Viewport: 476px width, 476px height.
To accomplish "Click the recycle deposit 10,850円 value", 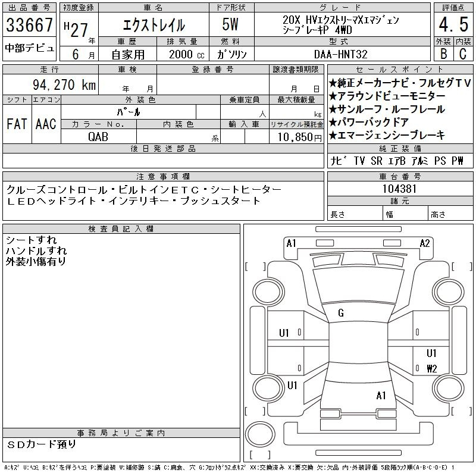I will (299, 137).
